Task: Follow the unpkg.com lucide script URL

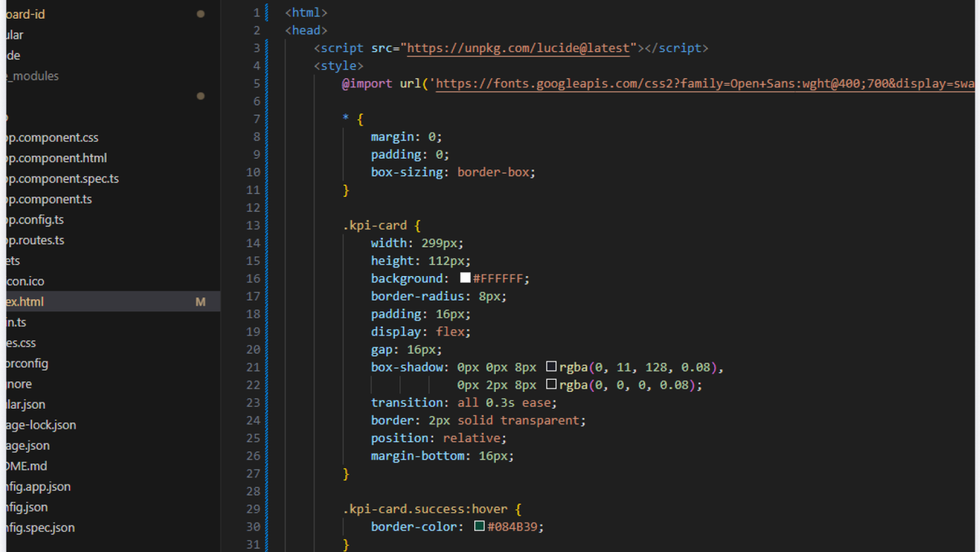Action: point(518,48)
